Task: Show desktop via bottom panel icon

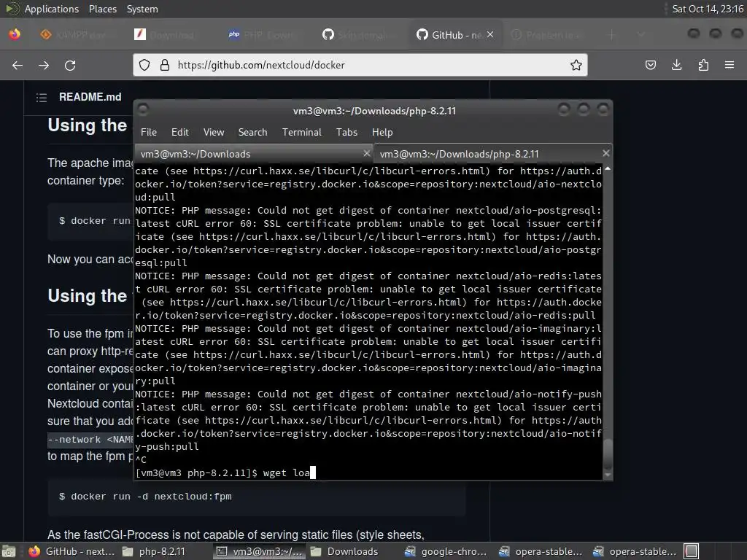Action: pos(9,551)
